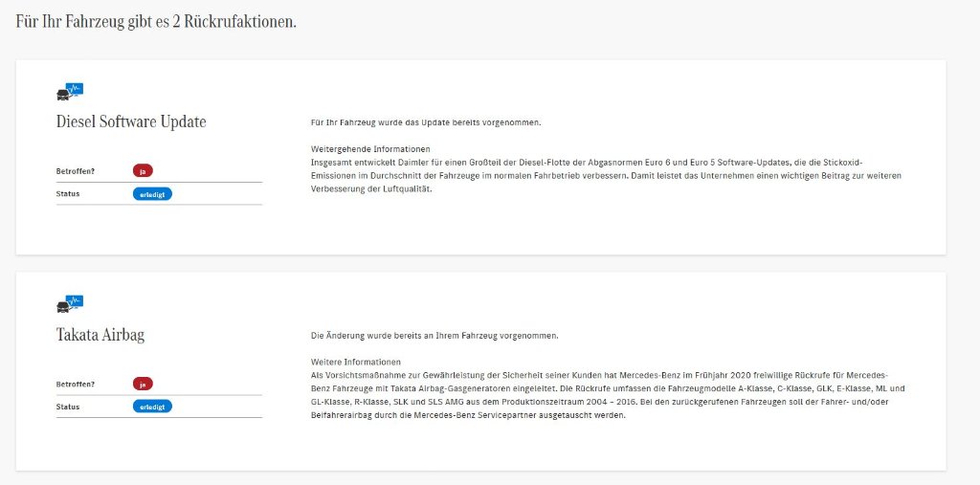
Task: Click the blue 'erledigt' status badge for Takata Airbag
Action: [152, 407]
